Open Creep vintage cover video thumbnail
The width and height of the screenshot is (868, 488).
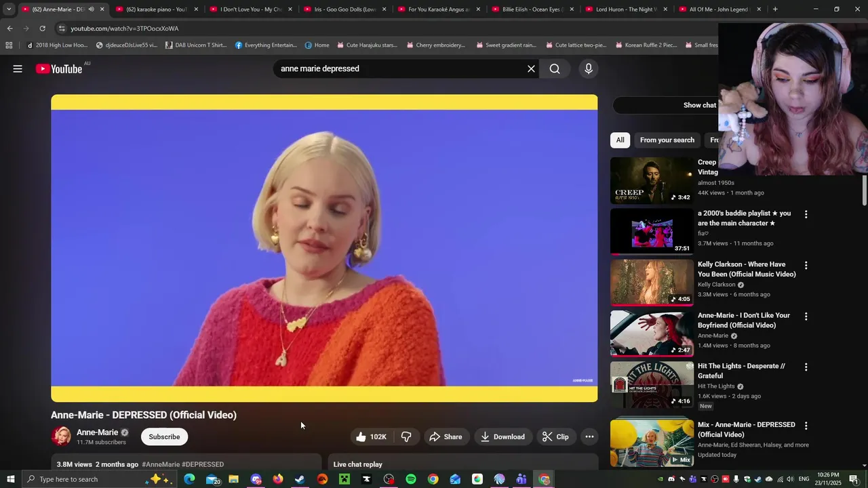[652, 180]
